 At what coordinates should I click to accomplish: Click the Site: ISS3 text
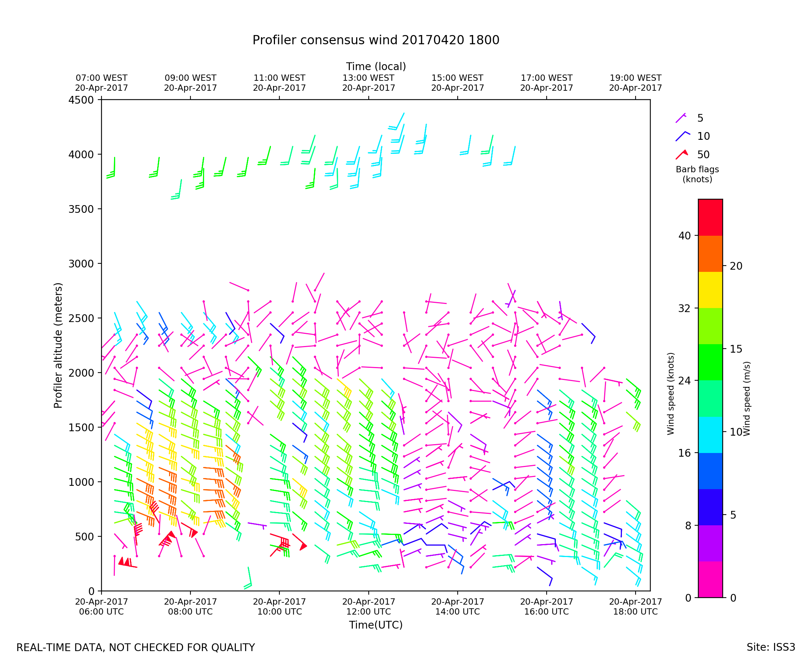(771, 647)
